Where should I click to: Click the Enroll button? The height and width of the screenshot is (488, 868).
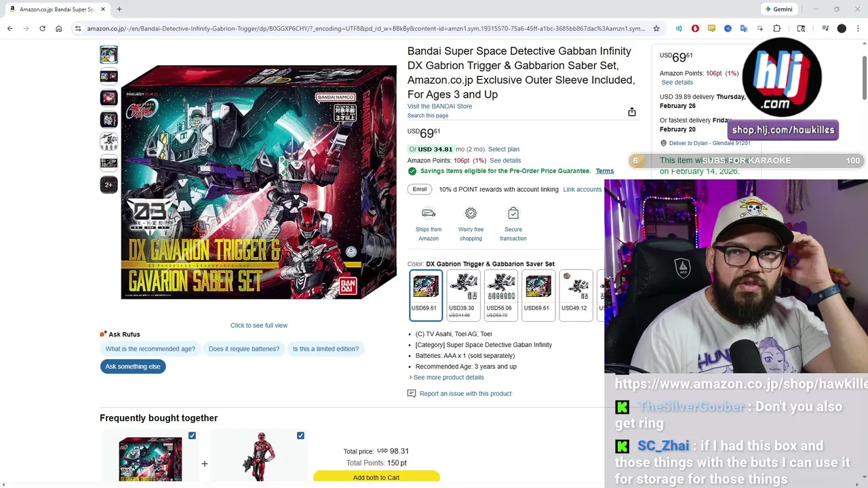click(420, 189)
